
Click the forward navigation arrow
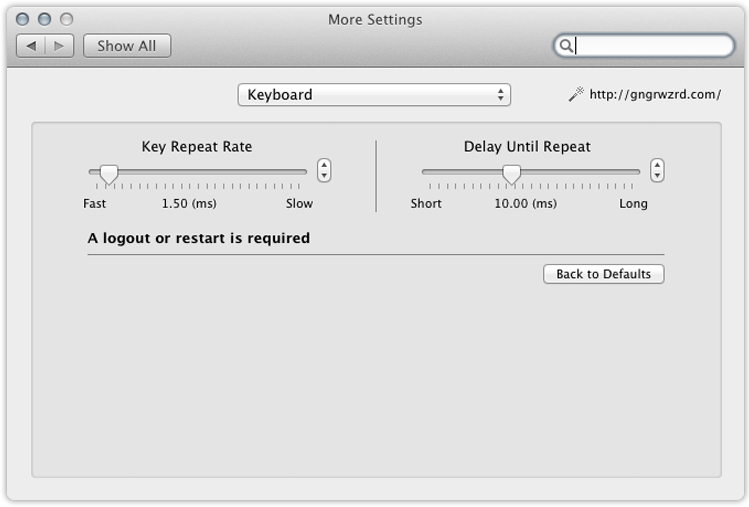(59, 46)
